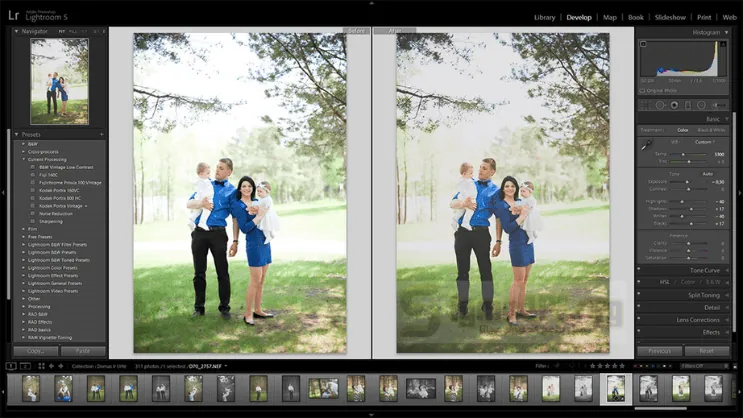Toggle Lens Corrections panel switch
Image resolution: width=743 pixels, height=418 pixels.
(639, 319)
